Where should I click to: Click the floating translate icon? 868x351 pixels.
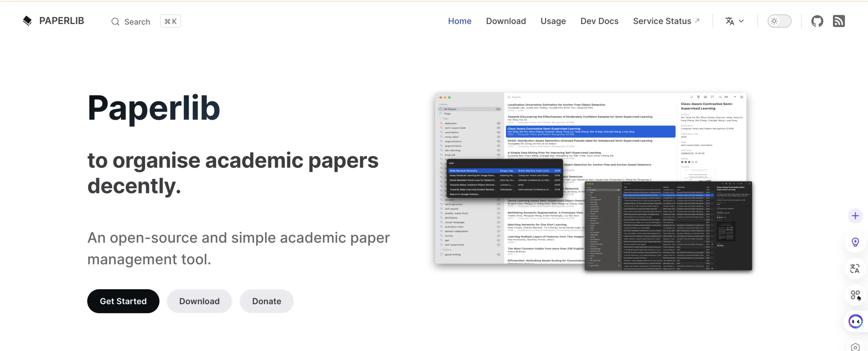point(855,268)
